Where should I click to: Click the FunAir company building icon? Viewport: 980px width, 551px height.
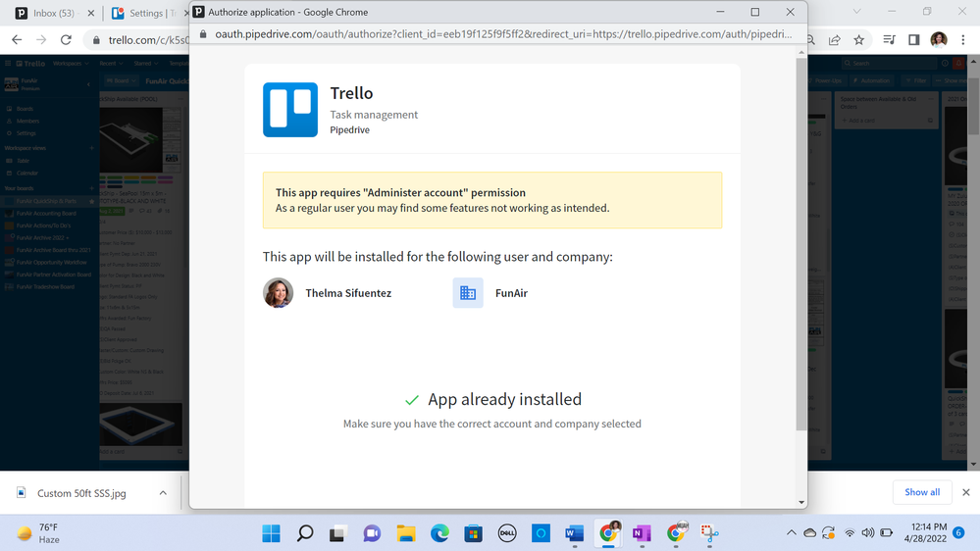[468, 292]
